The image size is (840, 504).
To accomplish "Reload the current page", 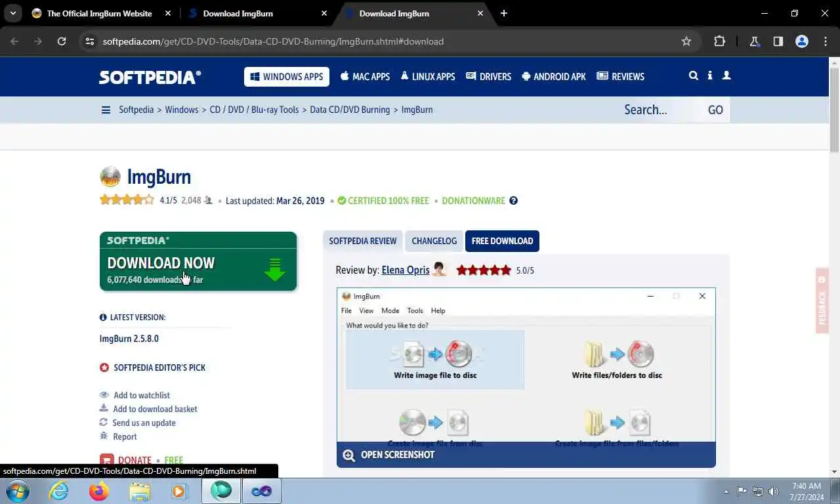I will click(62, 41).
